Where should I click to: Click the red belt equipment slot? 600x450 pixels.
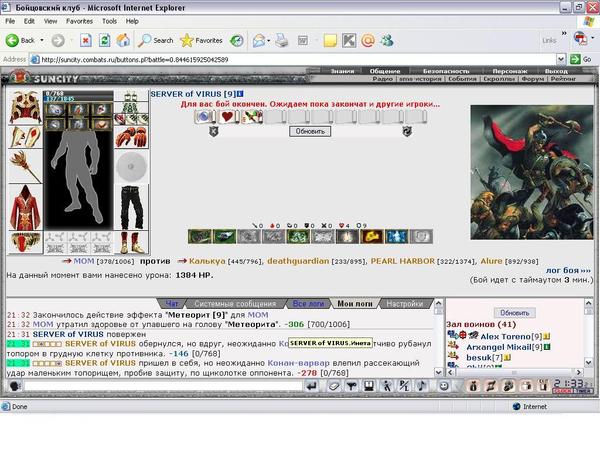point(25,243)
